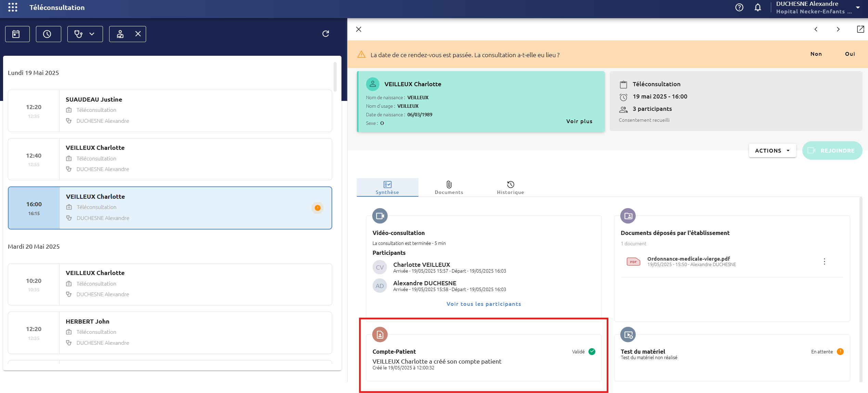Select the 12:40 VEILLEUX Charlotte appointment

click(x=170, y=159)
